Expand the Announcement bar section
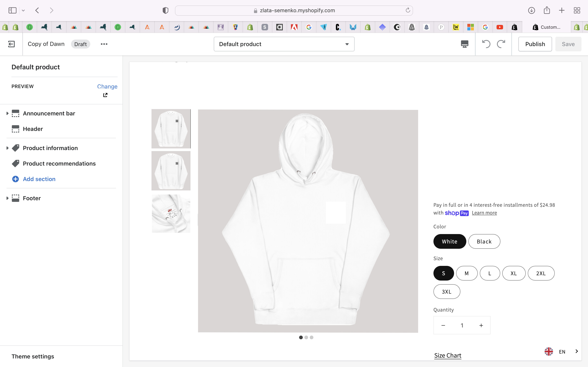Screen dimensions: 588x367 coord(7,113)
